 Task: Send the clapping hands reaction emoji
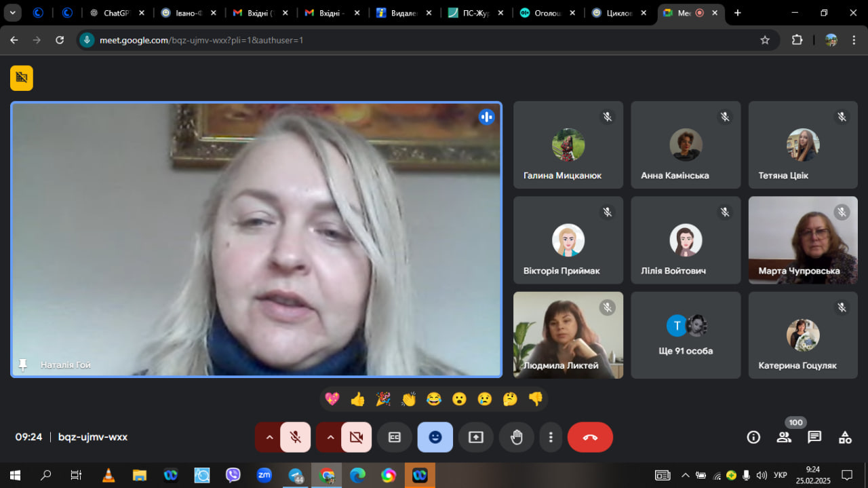pyautogui.click(x=408, y=399)
